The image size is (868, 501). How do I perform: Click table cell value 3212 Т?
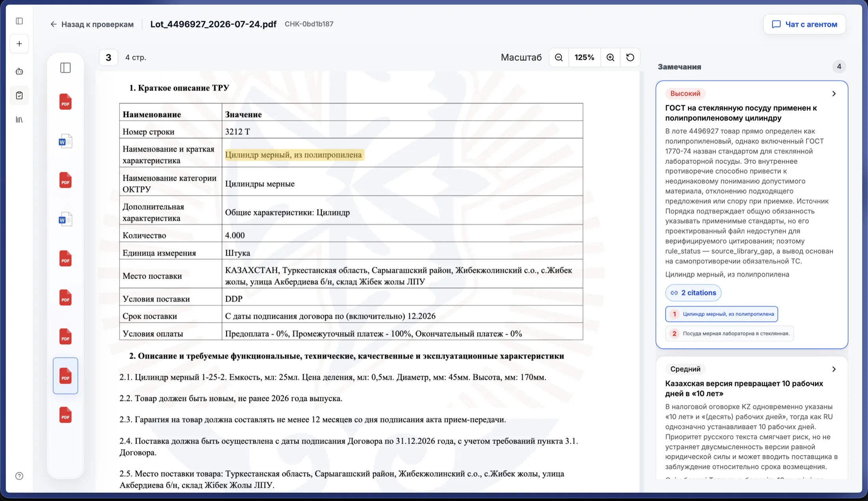click(x=238, y=132)
